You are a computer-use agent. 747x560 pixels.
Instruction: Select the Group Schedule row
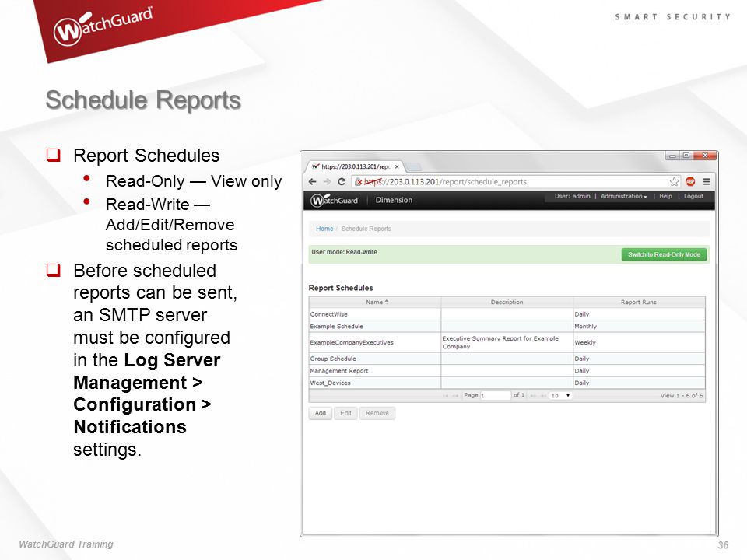[x=507, y=359]
